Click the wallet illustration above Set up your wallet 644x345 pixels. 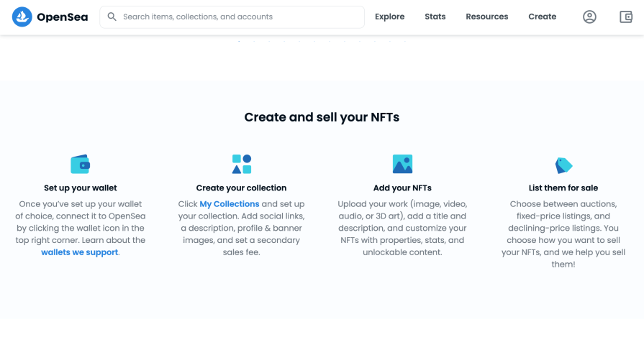point(81,164)
